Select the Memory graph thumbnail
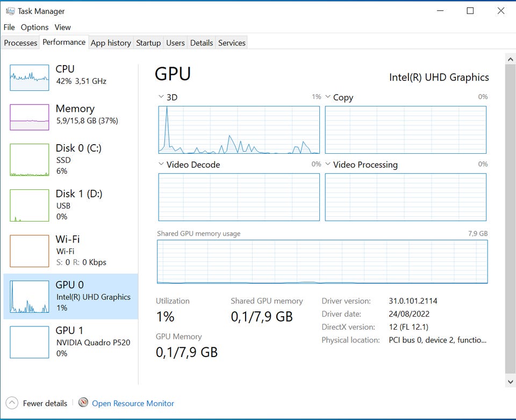Screen dimensions: 516x420 [x=29, y=117]
